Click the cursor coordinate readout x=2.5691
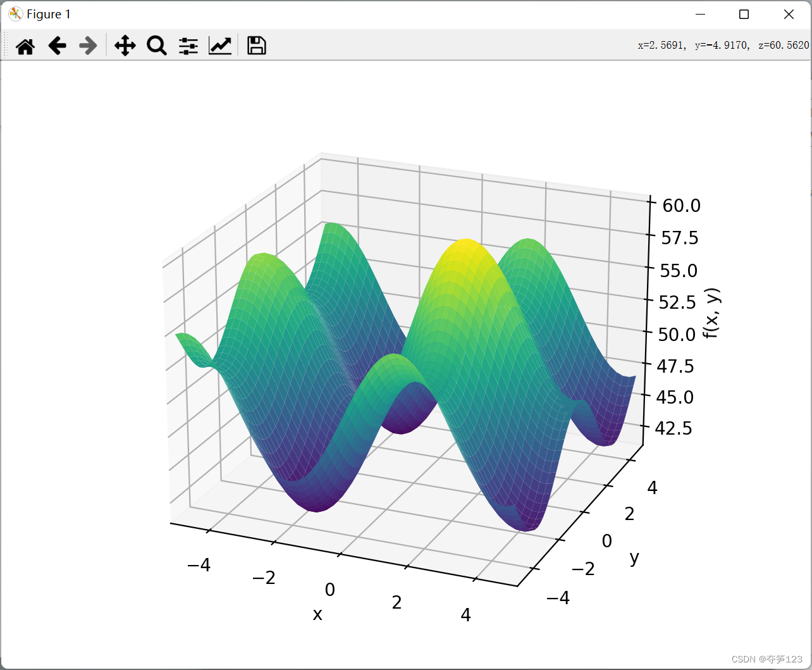The image size is (812, 670). click(661, 45)
